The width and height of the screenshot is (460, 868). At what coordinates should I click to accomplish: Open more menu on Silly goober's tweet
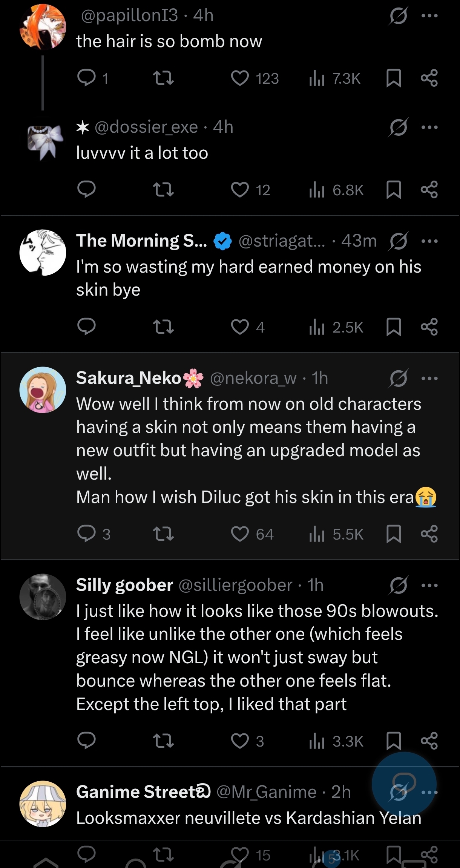[x=429, y=585]
